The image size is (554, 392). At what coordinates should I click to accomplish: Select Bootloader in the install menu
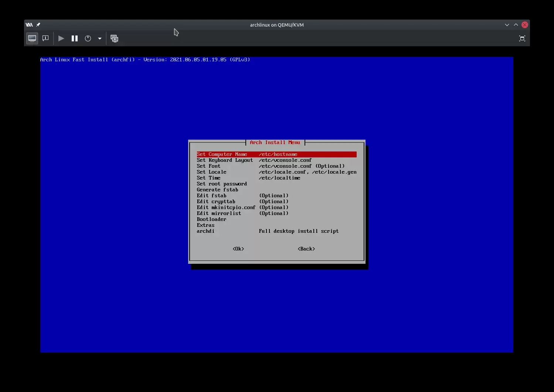click(x=211, y=219)
